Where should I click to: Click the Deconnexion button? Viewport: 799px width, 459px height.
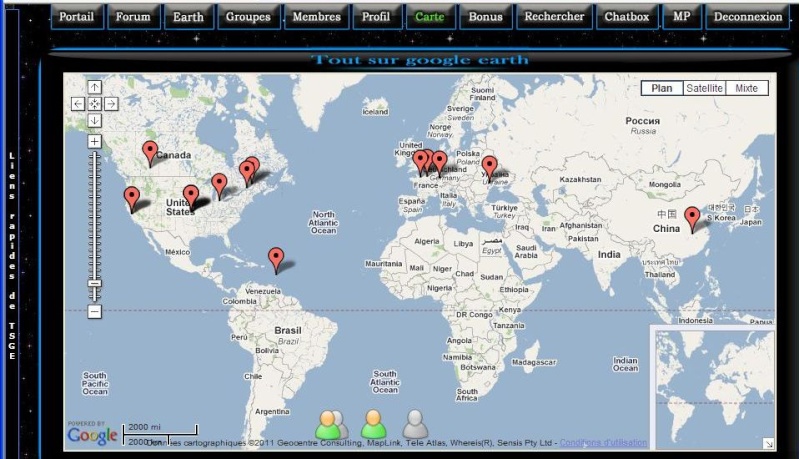click(748, 17)
